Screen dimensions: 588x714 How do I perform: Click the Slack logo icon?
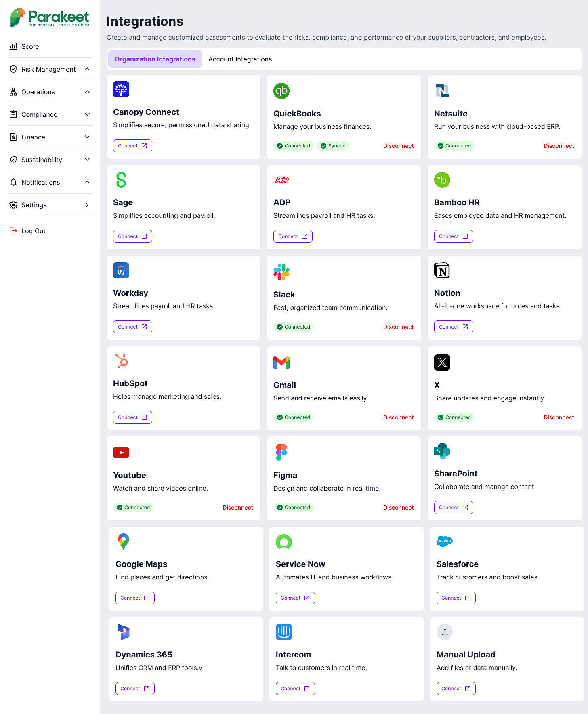tap(281, 272)
